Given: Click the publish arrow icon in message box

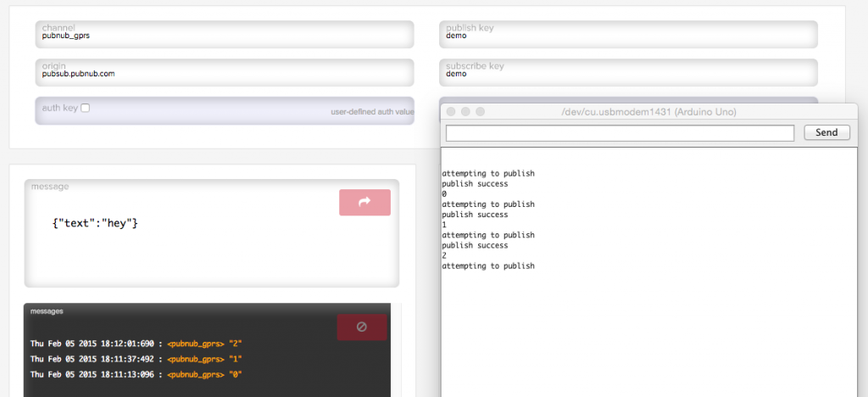Looking at the screenshot, I should pyautogui.click(x=364, y=203).
